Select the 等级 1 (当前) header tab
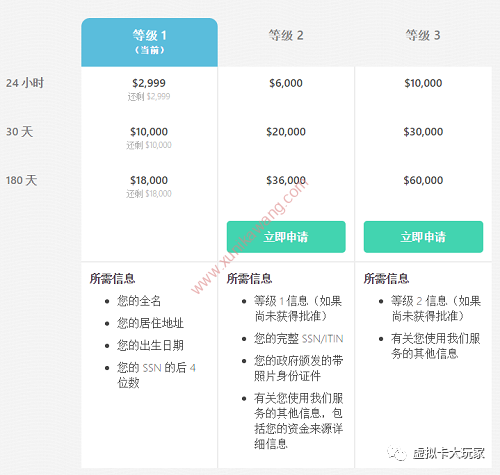 [x=149, y=42]
